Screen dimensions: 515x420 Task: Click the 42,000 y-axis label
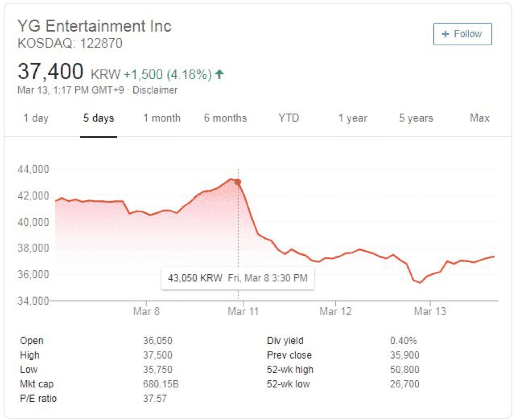(33, 196)
